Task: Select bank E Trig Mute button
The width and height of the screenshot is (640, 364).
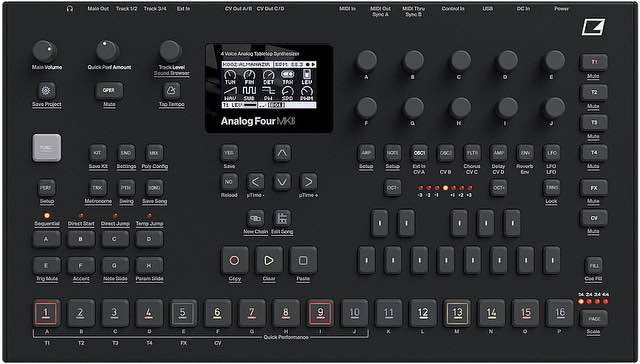Action: 47,266
